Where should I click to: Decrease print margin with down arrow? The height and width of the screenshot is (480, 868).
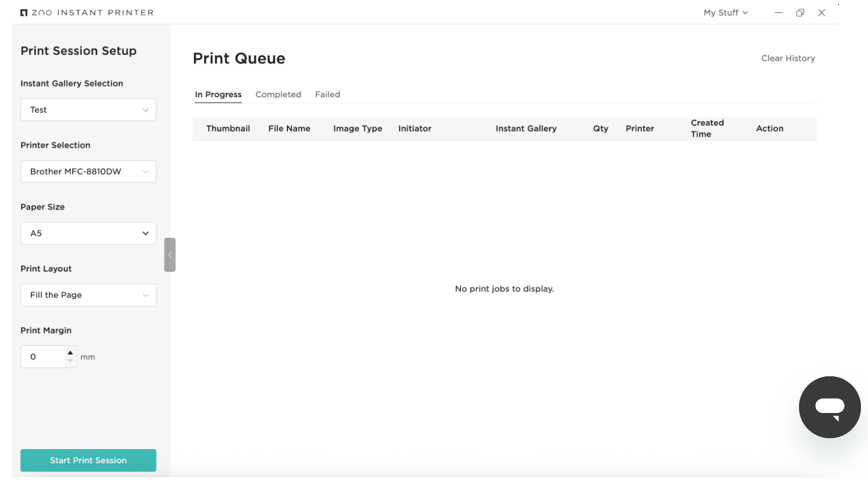click(70, 361)
